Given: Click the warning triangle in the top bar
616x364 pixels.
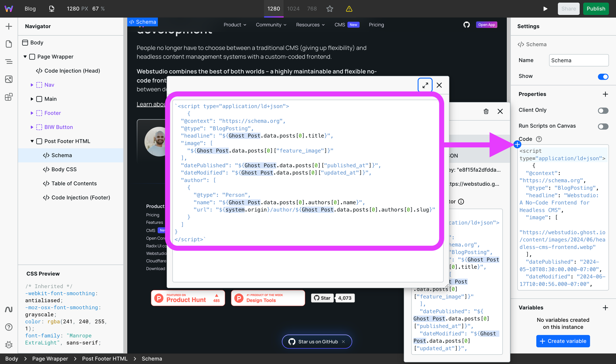Looking at the screenshot, I should pyautogui.click(x=349, y=9).
